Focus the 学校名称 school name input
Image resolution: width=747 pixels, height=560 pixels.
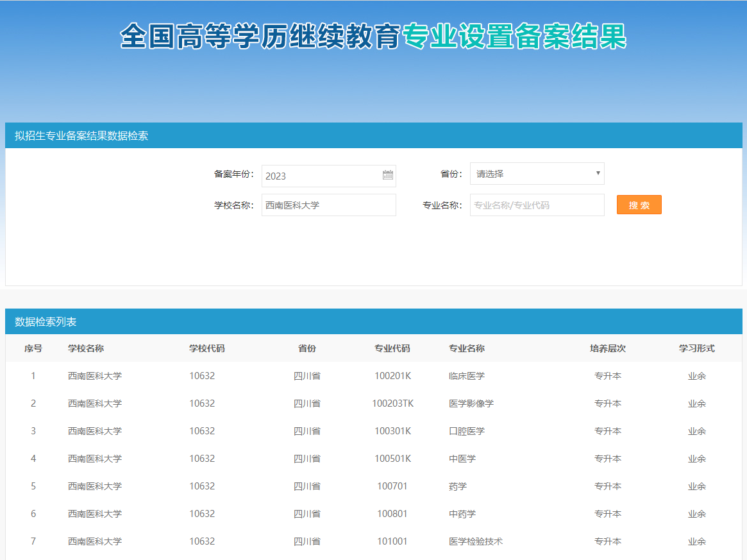click(328, 205)
